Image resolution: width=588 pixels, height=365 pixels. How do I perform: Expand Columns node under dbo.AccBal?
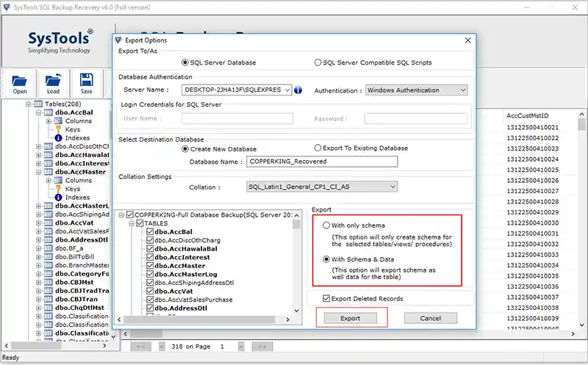click(x=49, y=121)
